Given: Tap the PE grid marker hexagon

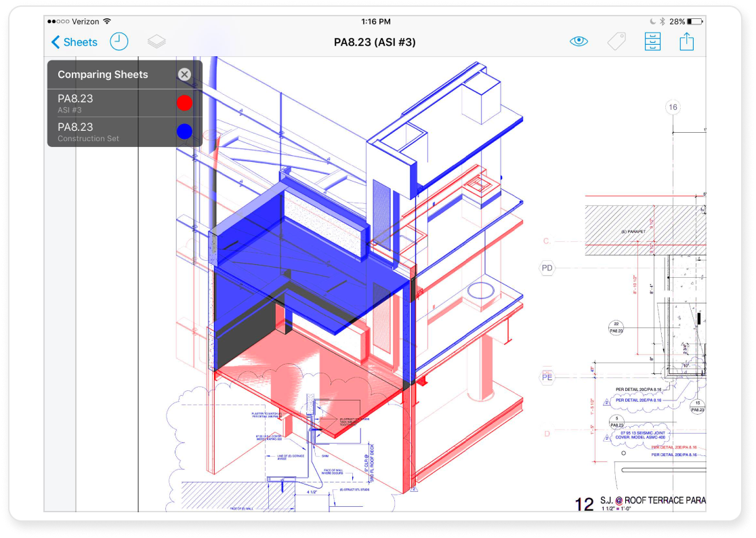Looking at the screenshot, I should 547,377.
